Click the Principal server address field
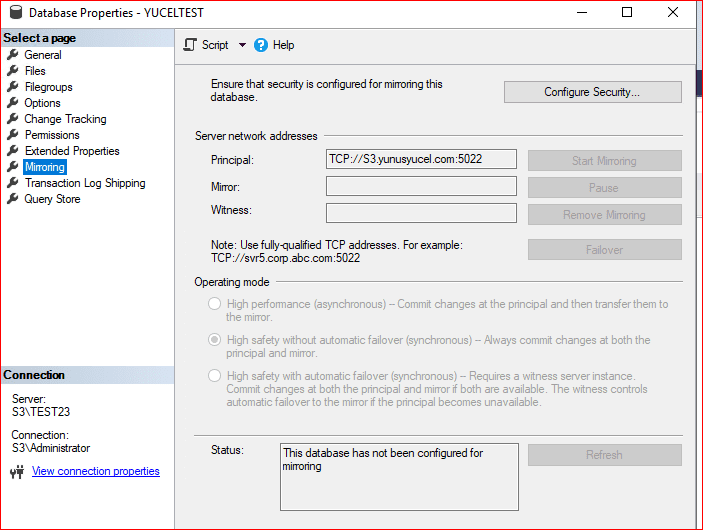 click(421, 159)
